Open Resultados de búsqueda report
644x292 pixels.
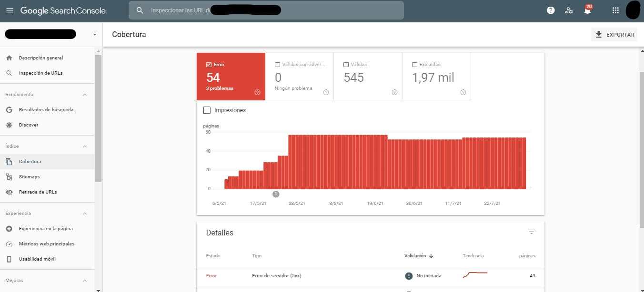(46, 110)
